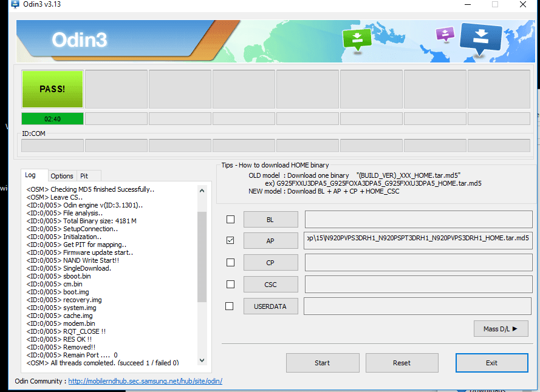Viewport: 540px width, 392px height.
Task: Click the USERDATA file path field
Action: pyautogui.click(x=417, y=306)
